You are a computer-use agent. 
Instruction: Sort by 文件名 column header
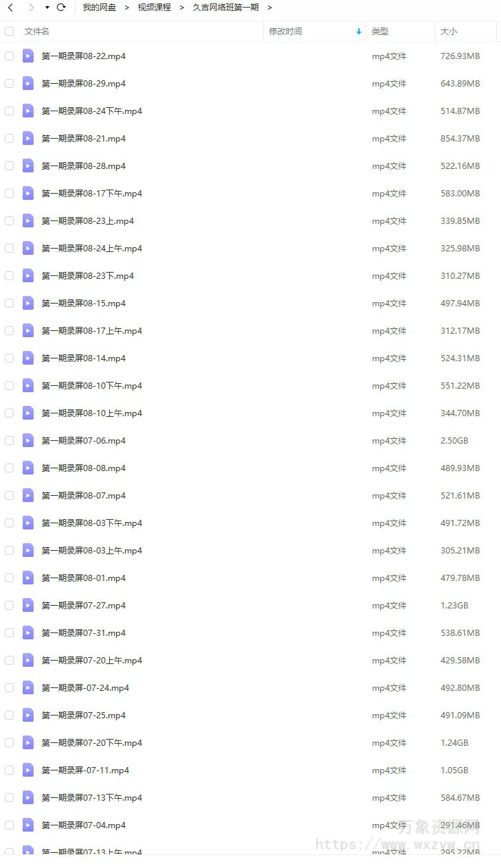coord(37,32)
